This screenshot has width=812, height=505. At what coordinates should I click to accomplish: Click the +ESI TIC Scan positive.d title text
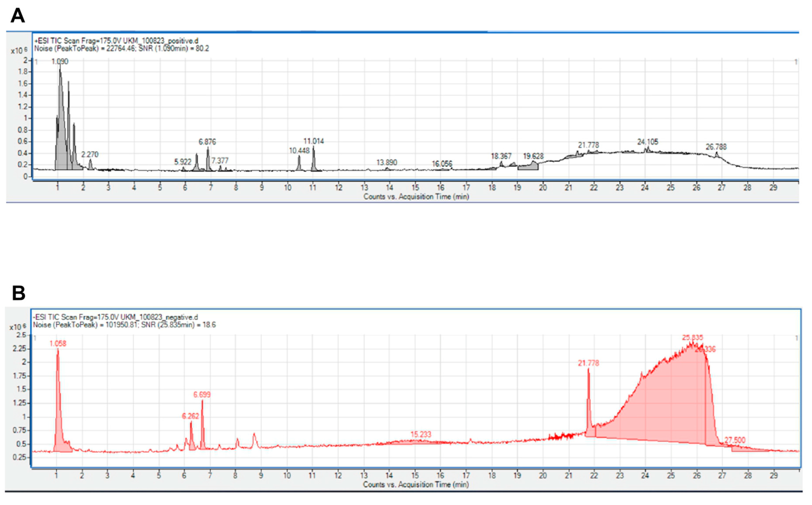(x=116, y=41)
